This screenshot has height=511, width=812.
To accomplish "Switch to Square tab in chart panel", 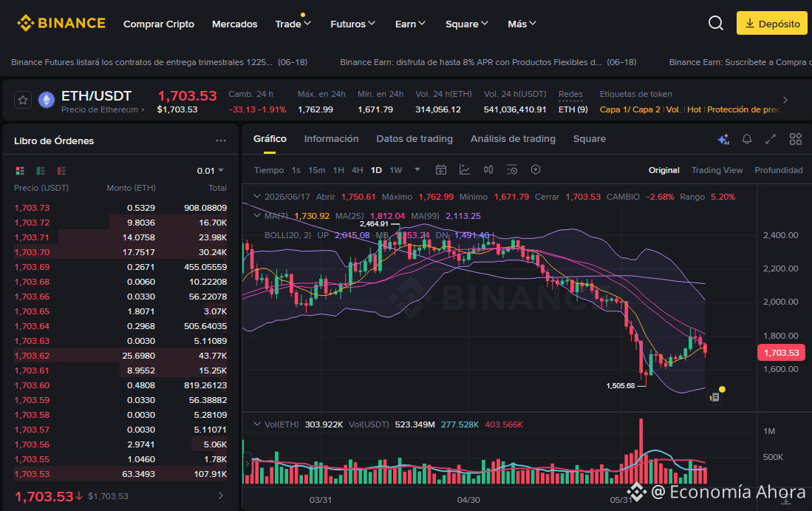I will pyautogui.click(x=590, y=139).
